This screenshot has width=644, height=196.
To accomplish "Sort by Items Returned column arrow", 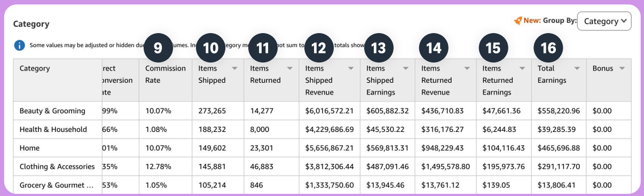I will click(x=289, y=68).
